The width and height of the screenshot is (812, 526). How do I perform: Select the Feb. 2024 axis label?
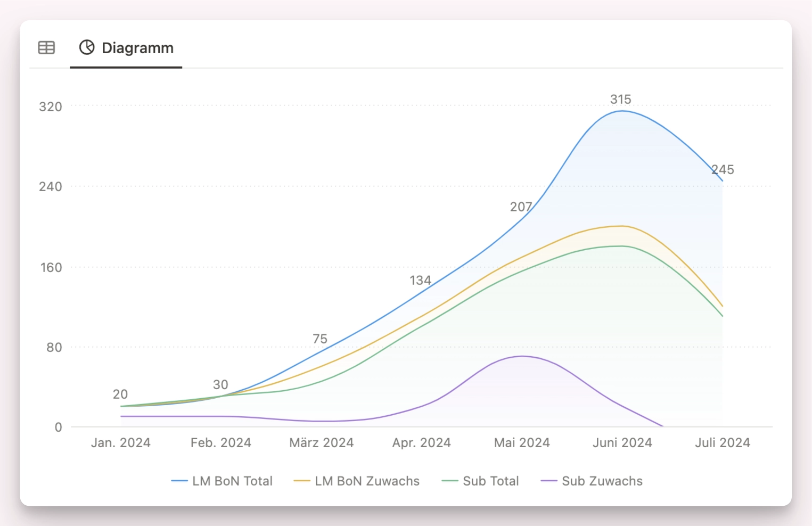point(221,442)
